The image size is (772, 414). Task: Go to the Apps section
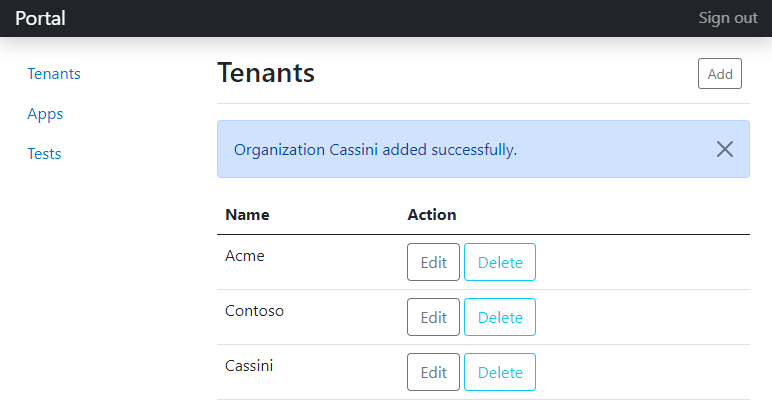(45, 114)
